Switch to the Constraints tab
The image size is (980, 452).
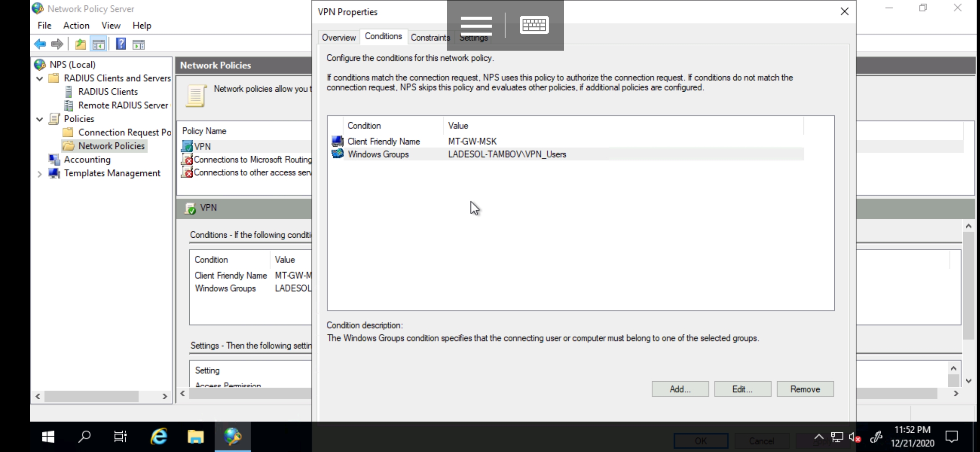(x=430, y=37)
